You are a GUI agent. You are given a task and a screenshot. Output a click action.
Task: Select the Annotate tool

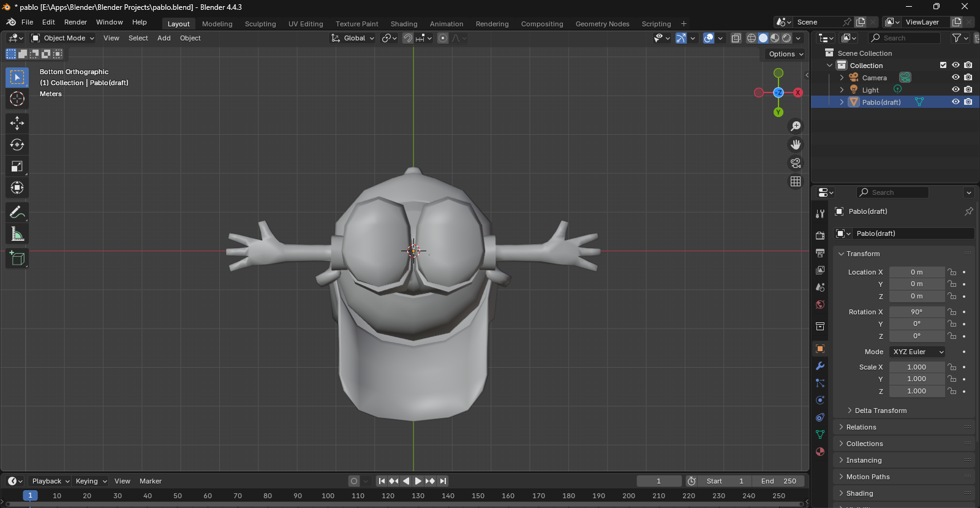[x=17, y=212]
